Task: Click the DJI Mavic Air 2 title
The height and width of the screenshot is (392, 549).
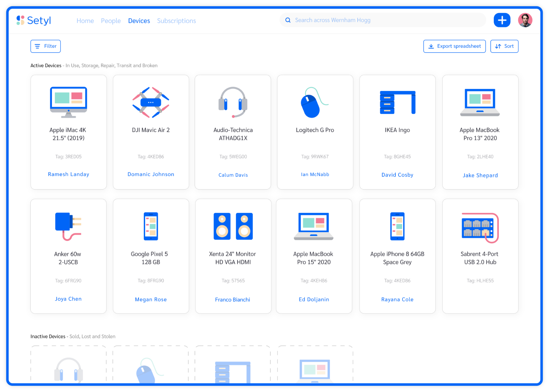Action: pos(151,130)
